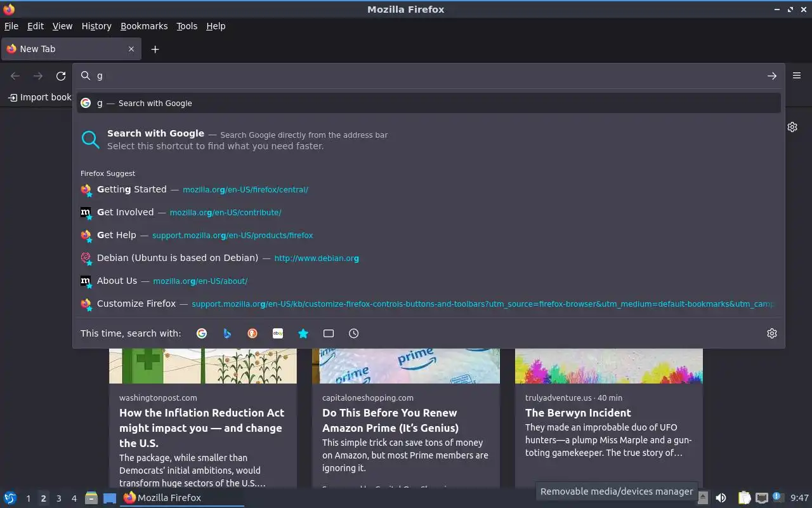Search this time with Bing icon

(227, 333)
